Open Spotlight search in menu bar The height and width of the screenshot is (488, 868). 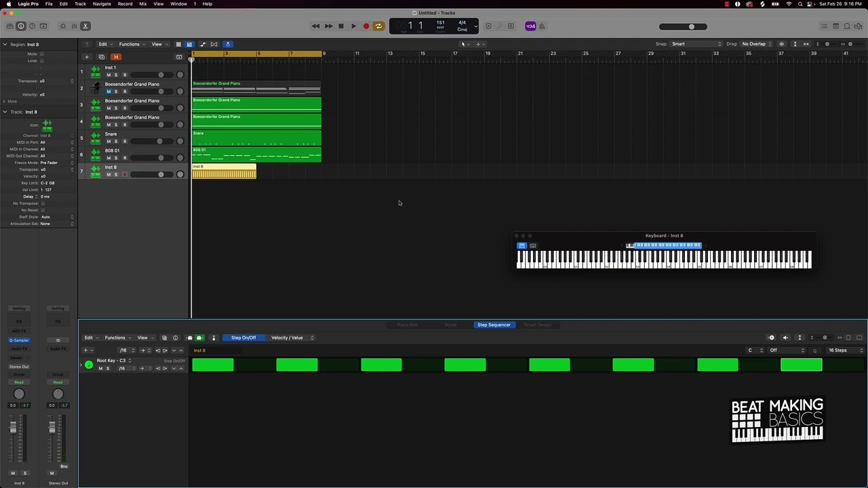tap(800, 4)
